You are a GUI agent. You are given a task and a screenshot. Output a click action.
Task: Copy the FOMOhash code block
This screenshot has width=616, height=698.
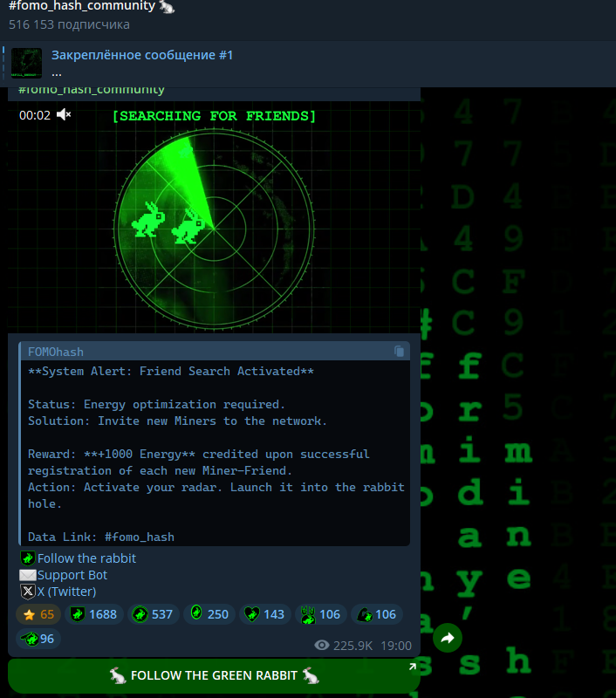click(x=399, y=352)
